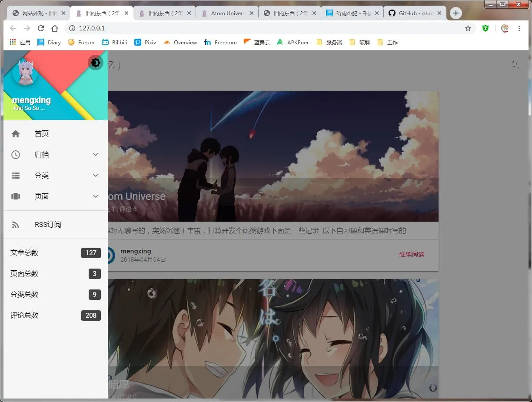The height and width of the screenshot is (402, 532).
Task: Click the pages icon beside 页面
Action: coord(16,196)
